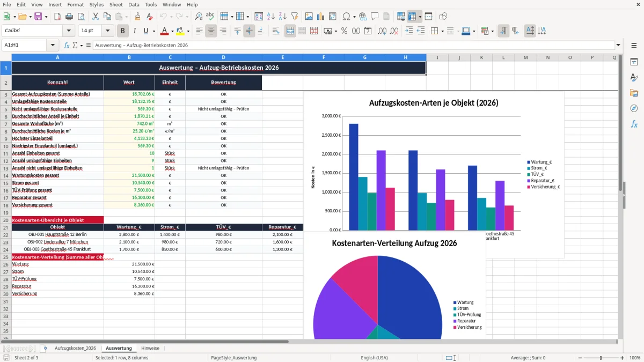The height and width of the screenshot is (362, 644).
Task: Open Special Character omega icon
Action: pyautogui.click(x=346, y=17)
